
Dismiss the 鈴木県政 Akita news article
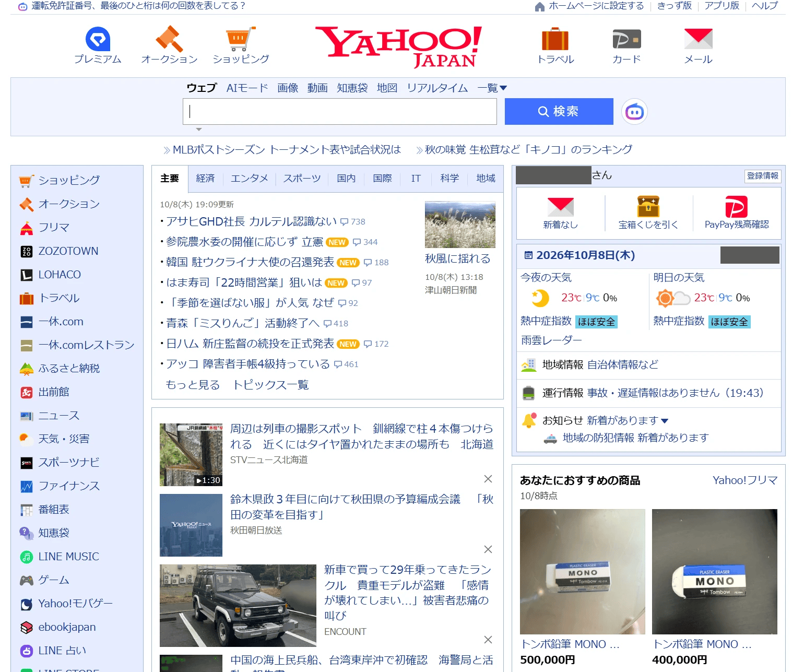[488, 549]
